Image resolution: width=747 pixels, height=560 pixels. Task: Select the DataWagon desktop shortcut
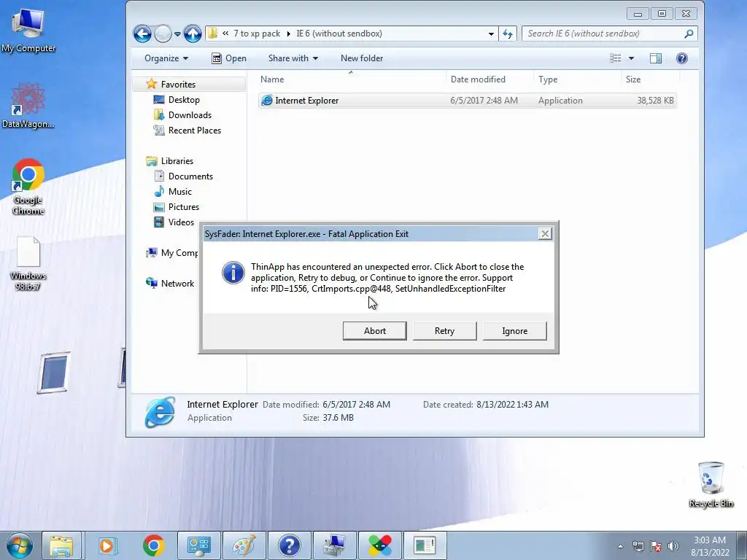tap(28, 105)
